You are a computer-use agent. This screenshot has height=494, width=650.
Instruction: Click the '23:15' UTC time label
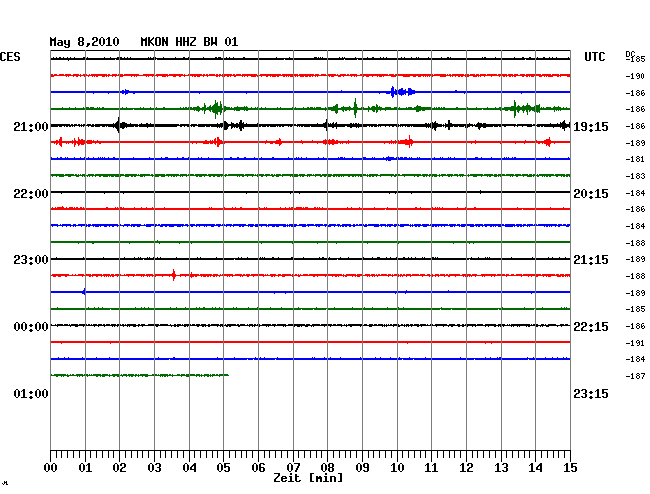[591, 393]
